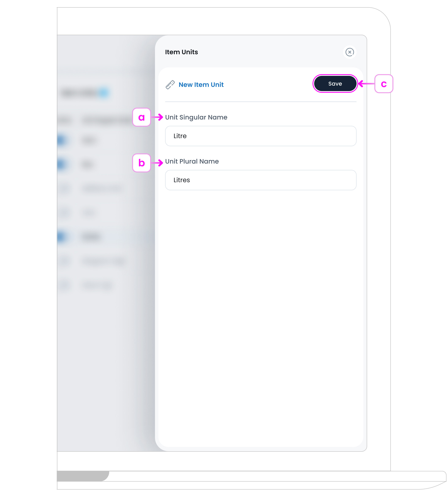
Task: Click the ruler icon beside New Item Unit
Action: (170, 85)
